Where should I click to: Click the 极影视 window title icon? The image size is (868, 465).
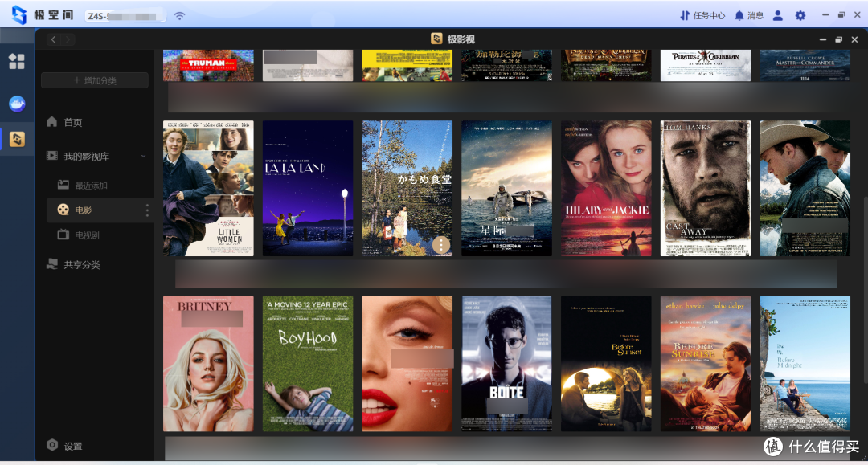tap(436, 39)
